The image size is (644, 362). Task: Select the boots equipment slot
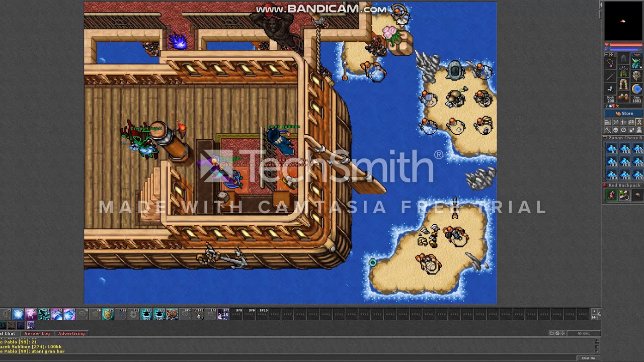[x=623, y=97]
